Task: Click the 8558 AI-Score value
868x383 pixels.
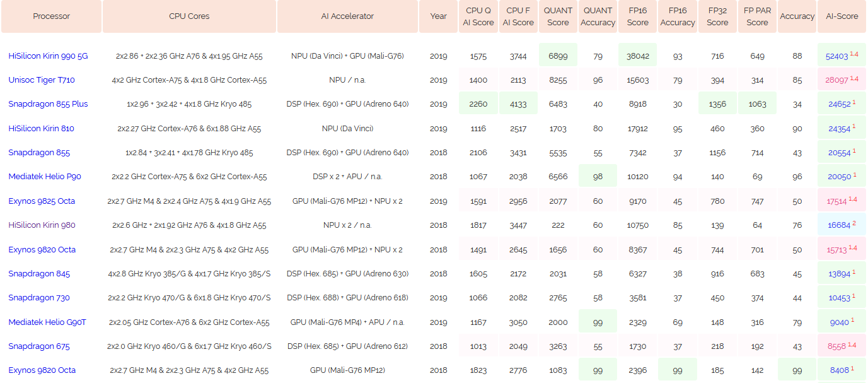Action: click(x=836, y=346)
